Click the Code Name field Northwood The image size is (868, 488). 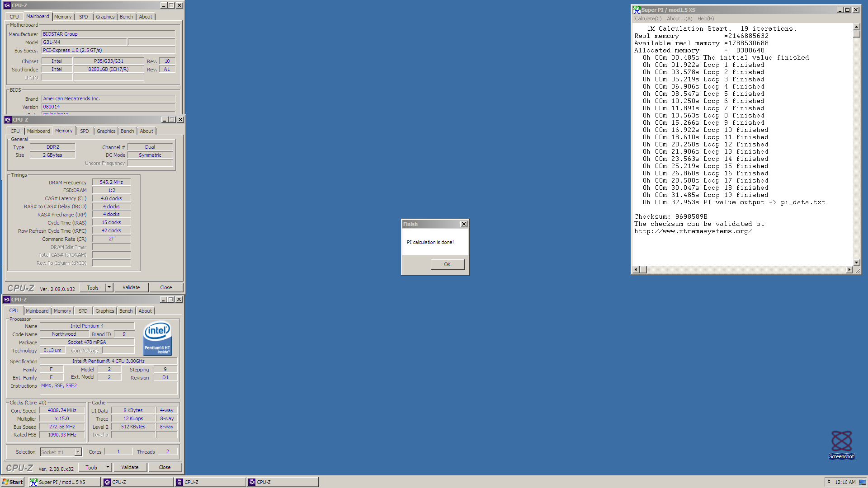coord(64,334)
